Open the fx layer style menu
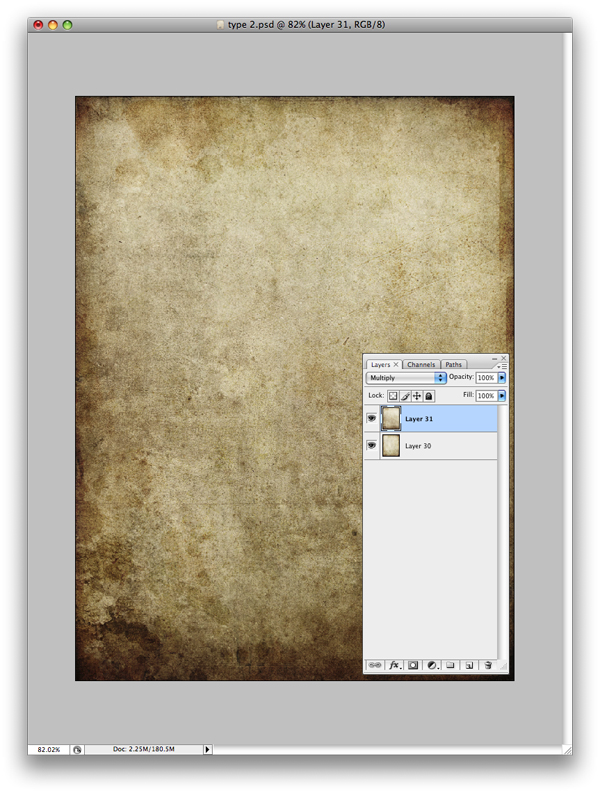The height and width of the screenshot is (793, 600). tap(394, 664)
